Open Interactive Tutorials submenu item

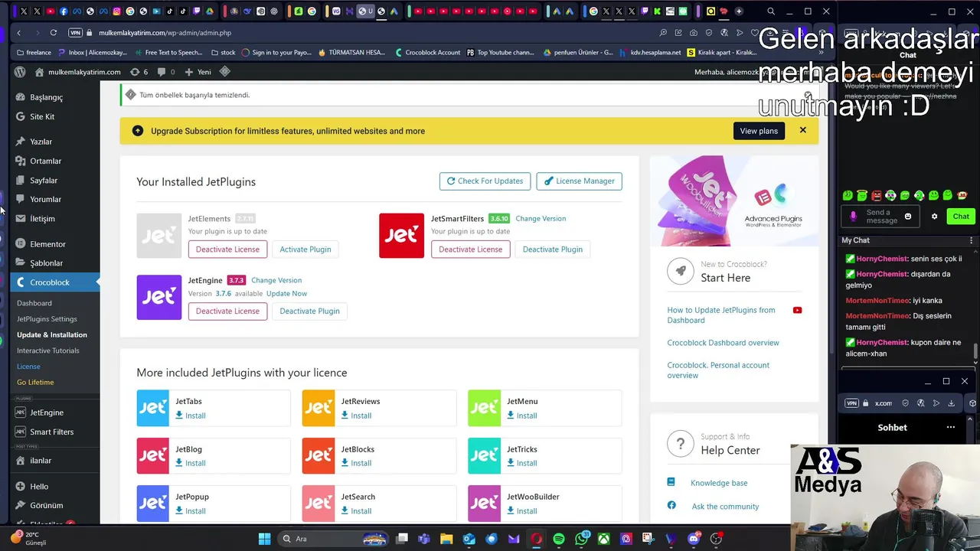48,350
